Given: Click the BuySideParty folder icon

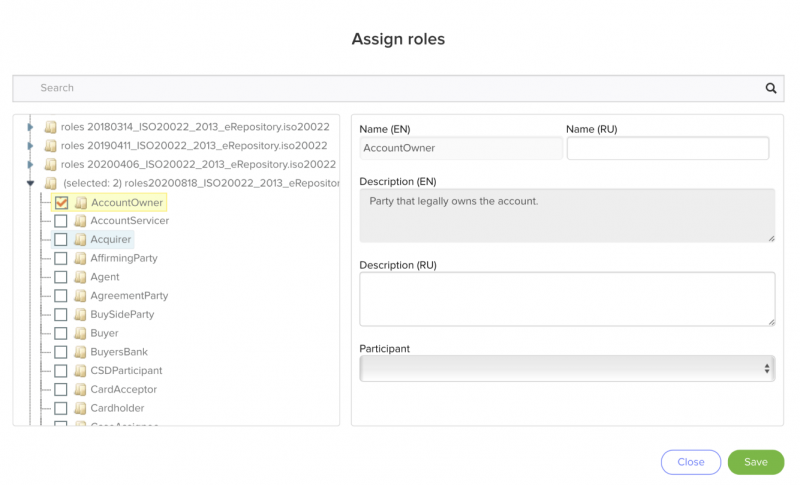Looking at the screenshot, I should [80, 315].
